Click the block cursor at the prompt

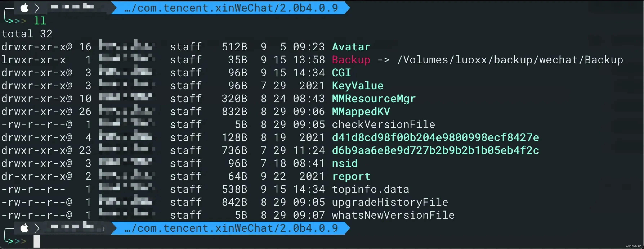(37, 241)
